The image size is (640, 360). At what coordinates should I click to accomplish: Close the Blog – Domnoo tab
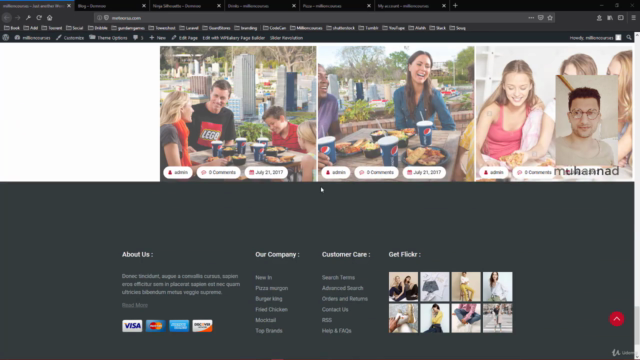tap(144, 6)
